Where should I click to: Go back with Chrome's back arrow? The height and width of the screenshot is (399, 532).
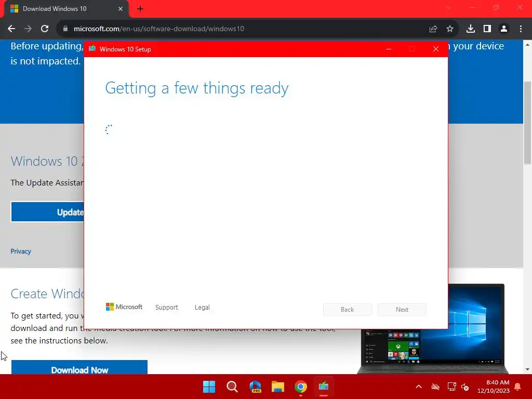[11, 29]
